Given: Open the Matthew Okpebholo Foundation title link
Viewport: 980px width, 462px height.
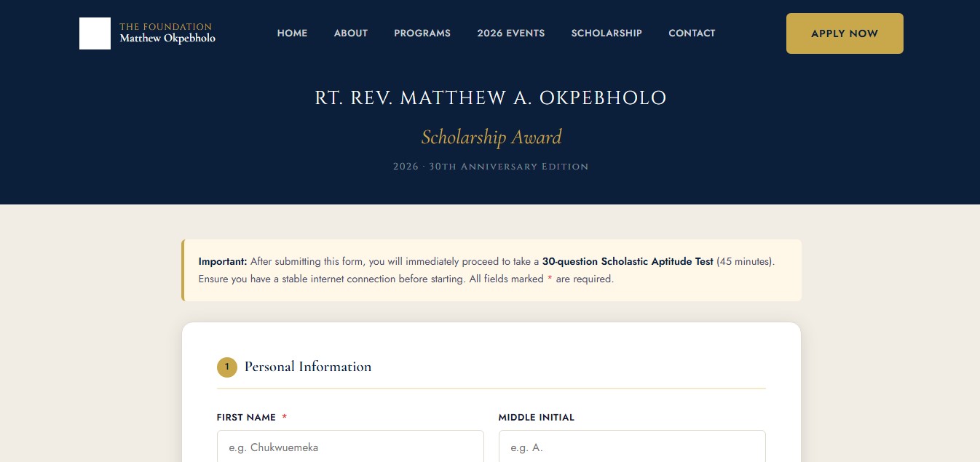Looking at the screenshot, I should coord(167,33).
